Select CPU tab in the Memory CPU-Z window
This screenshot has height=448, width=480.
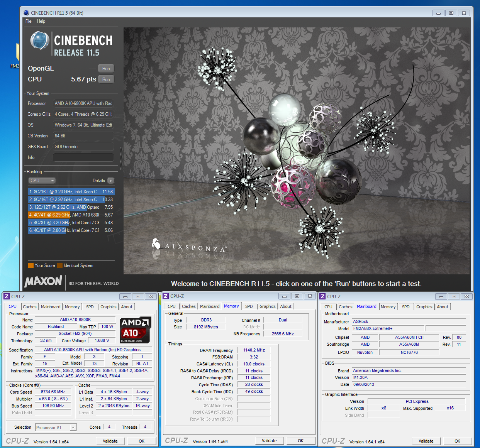pyautogui.click(x=172, y=306)
